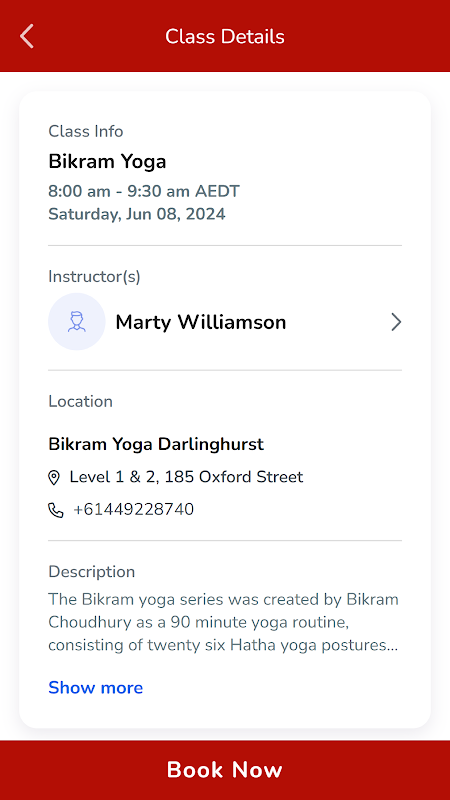
Task: Select the Marty Williamson instructor name
Action: 201,322
